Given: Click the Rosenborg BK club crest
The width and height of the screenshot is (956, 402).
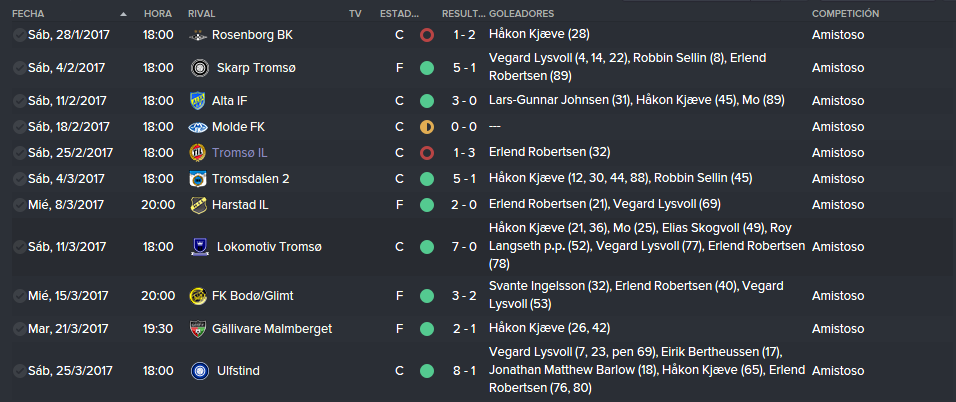Looking at the screenshot, I should click(198, 35).
